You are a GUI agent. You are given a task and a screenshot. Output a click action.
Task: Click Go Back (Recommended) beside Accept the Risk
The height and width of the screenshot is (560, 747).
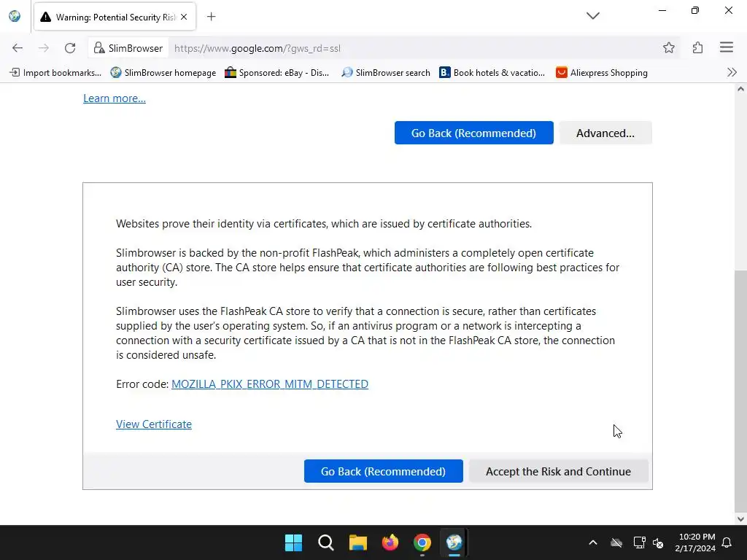383,471
